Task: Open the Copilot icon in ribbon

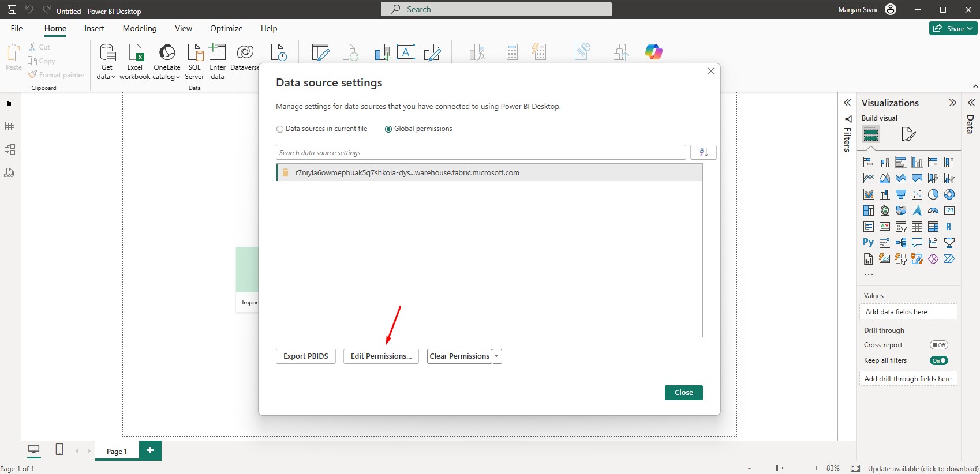Action: click(x=654, y=52)
